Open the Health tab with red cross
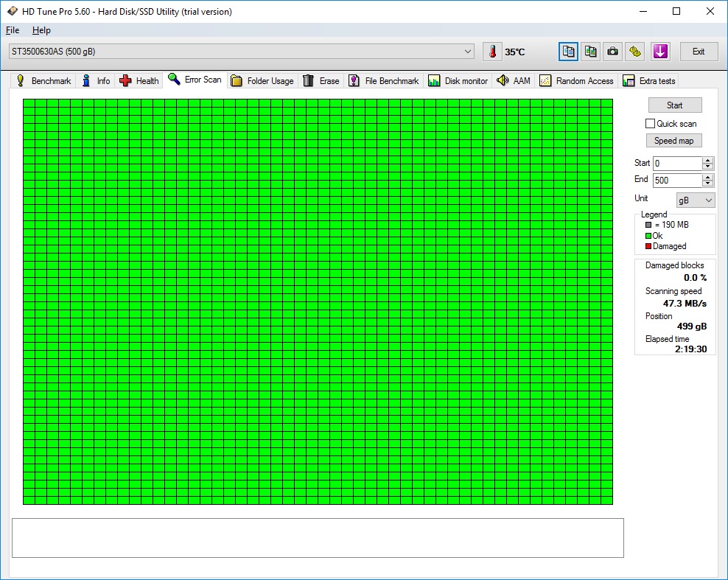This screenshot has width=728, height=580. click(x=139, y=81)
